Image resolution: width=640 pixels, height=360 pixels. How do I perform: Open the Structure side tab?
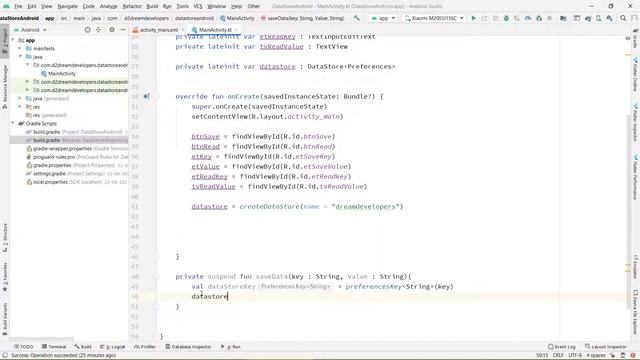point(5,237)
